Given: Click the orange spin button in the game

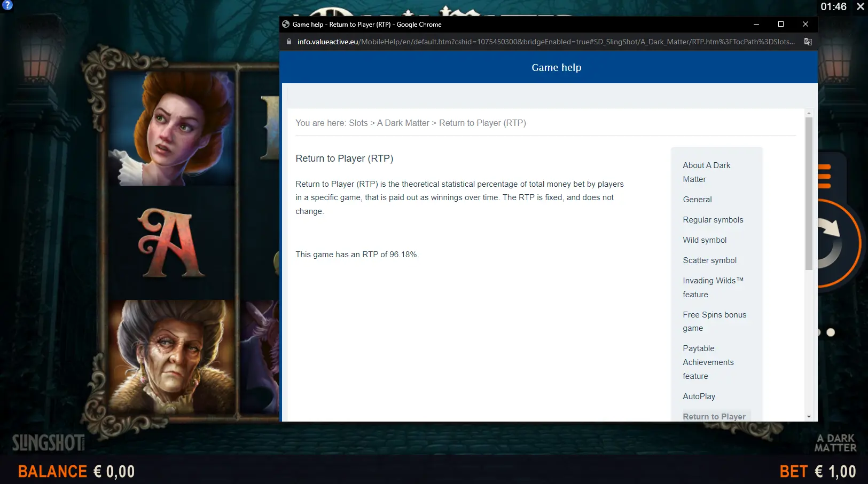Looking at the screenshot, I should (x=839, y=243).
